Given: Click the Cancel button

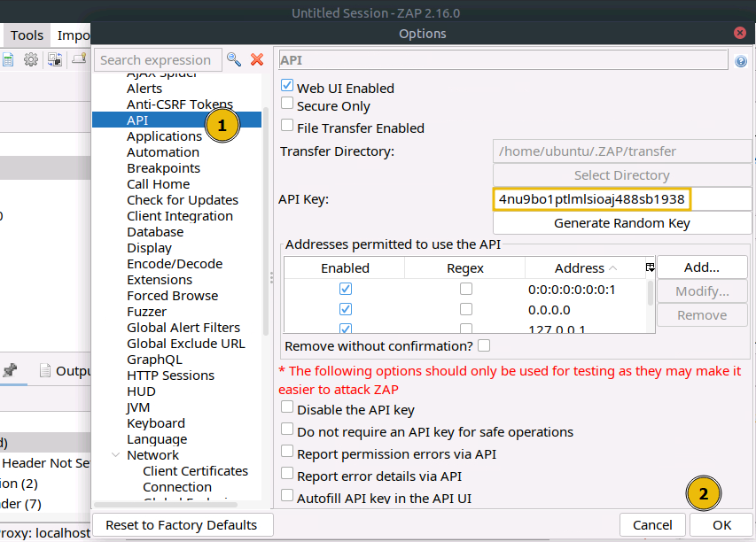Looking at the screenshot, I should pyautogui.click(x=652, y=525).
